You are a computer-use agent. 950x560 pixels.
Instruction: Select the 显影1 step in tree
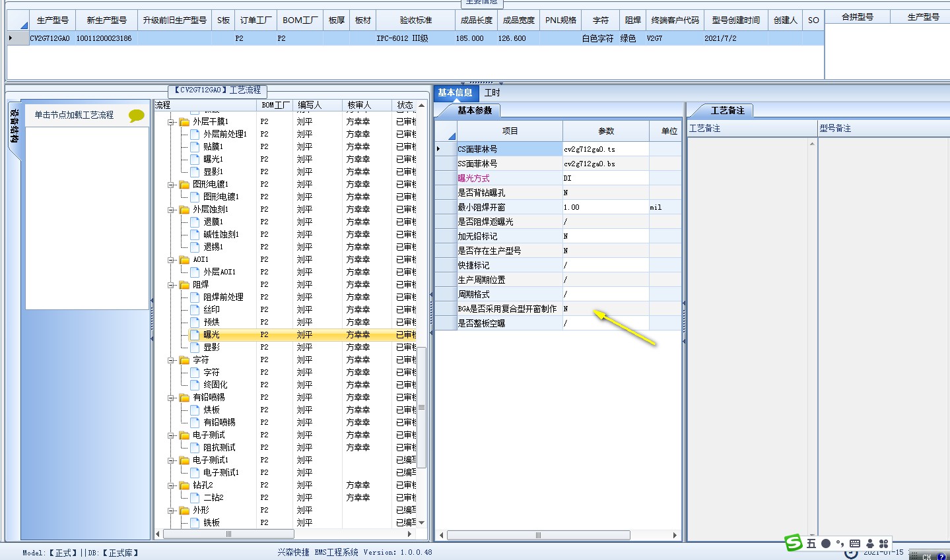pyautogui.click(x=213, y=171)
